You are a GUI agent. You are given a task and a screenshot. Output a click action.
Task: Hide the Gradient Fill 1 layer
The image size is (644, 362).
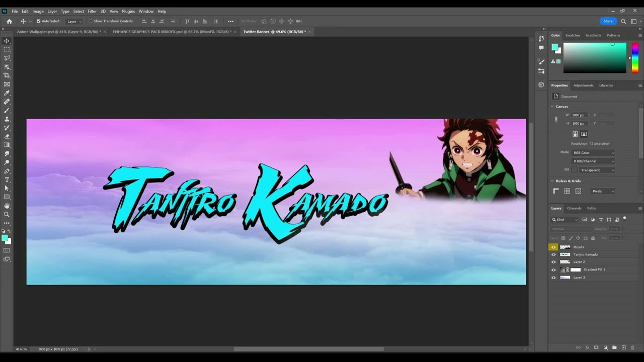point(553,269)
